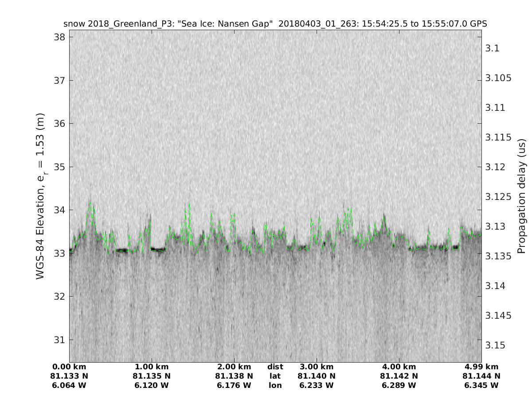Select the 81.142 N latitude value

click(399, 376)
